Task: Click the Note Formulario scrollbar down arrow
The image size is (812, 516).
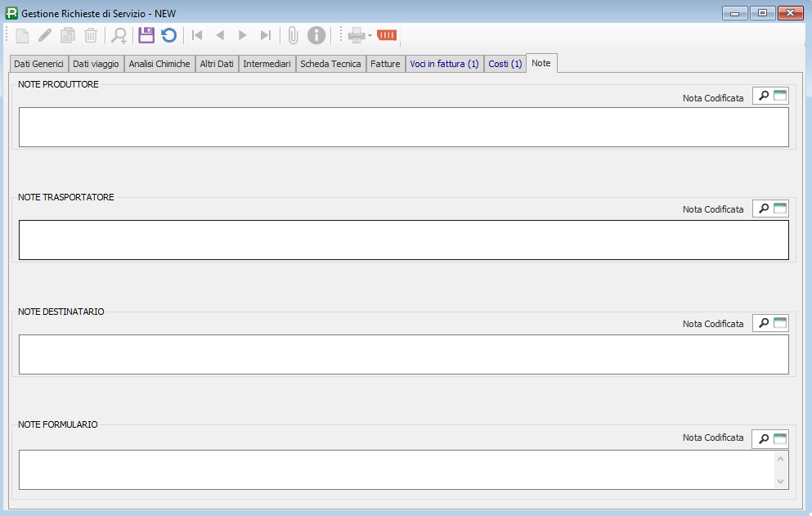Action: [x=780, y=482]
